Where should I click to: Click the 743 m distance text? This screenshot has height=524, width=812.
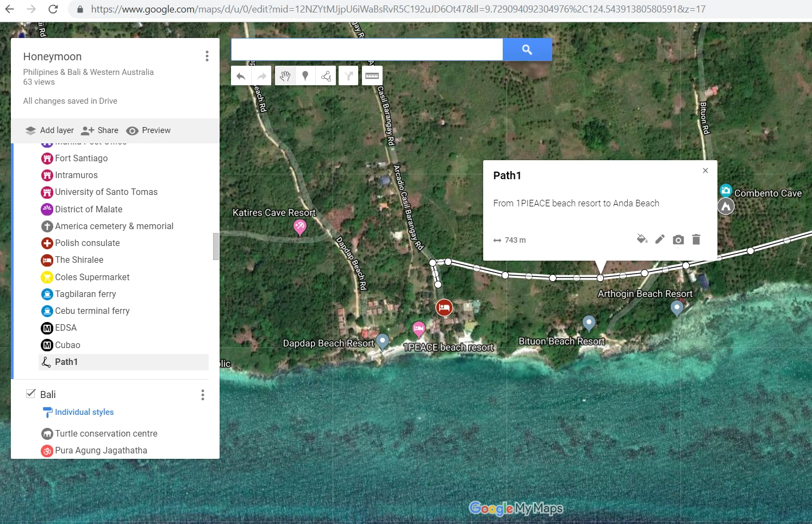click(515, 240)
